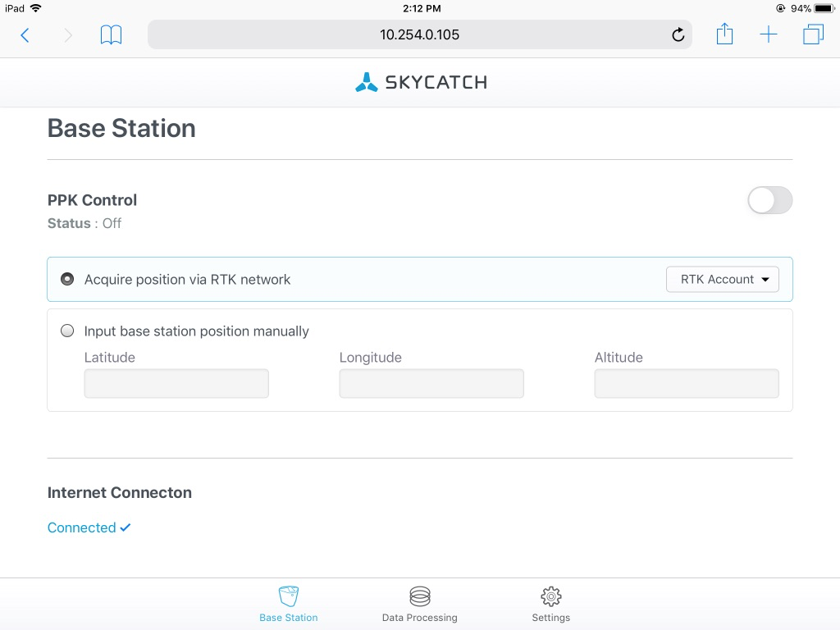Image resolution: width=840 pixels, height=630 pixels.
Task: Reload the page with refresh icon
Action: 678,34
